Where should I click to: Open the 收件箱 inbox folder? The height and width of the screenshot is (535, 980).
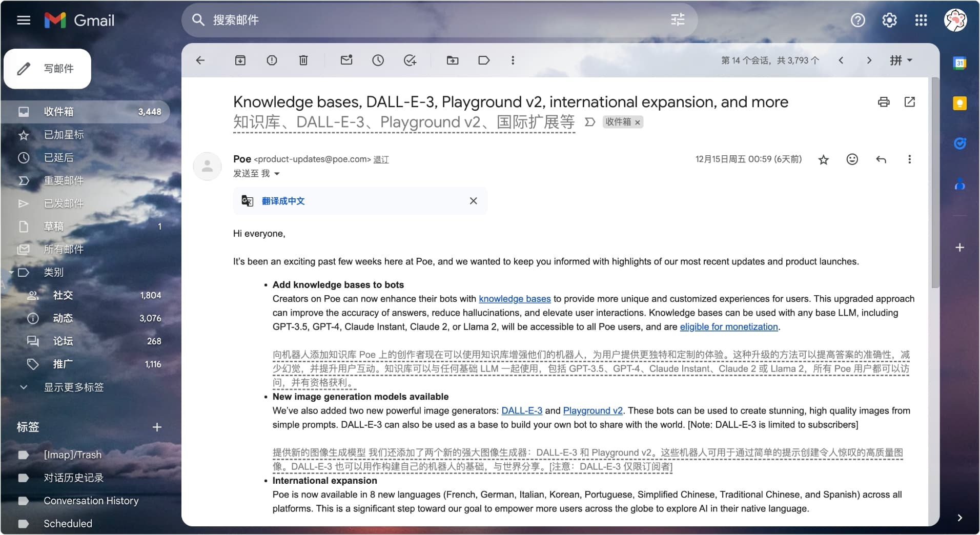[85, 112]
